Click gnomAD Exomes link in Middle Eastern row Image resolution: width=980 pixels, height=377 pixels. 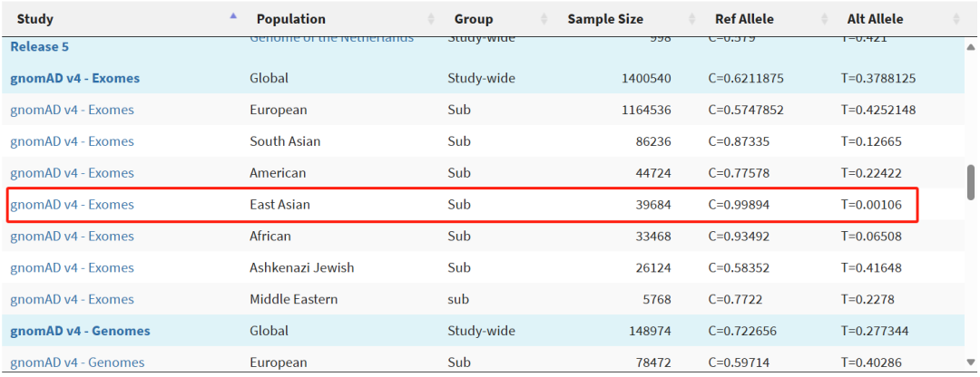(x=72, y=300)
